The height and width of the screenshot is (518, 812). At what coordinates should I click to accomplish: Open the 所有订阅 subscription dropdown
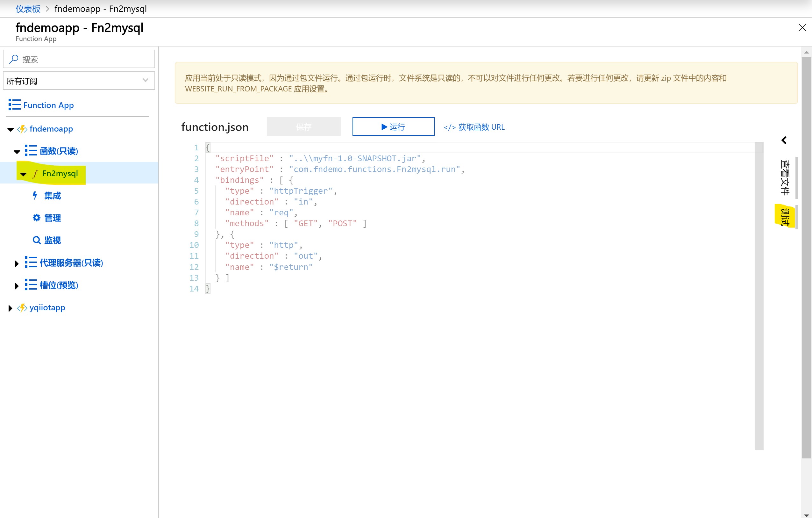[79, 81]
